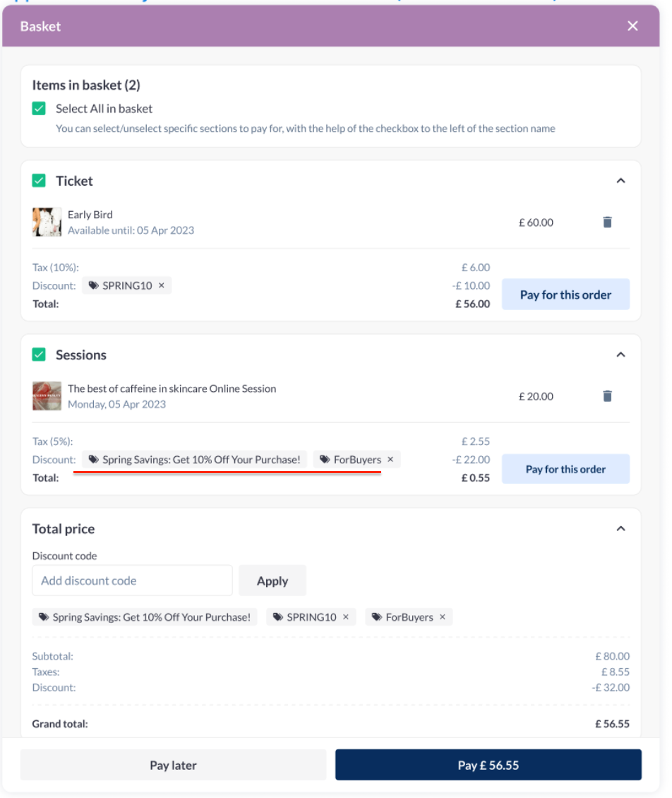Collapse the Ticket section

click(620, 181)
